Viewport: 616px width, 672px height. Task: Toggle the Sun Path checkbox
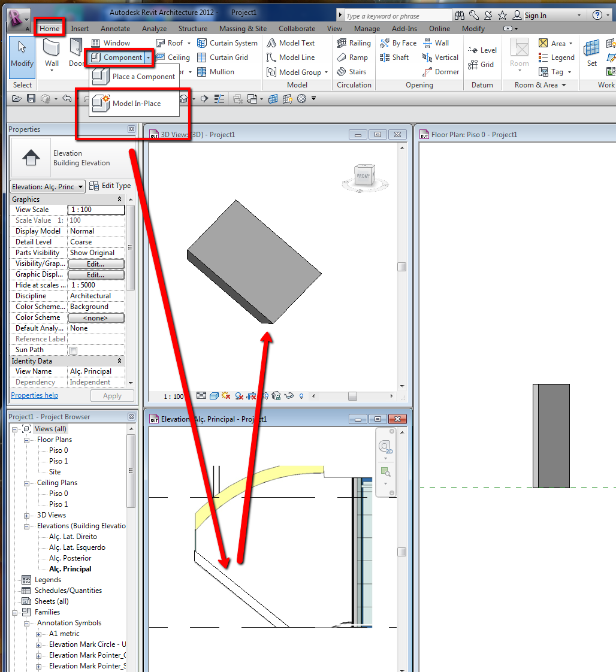point(73,350)
